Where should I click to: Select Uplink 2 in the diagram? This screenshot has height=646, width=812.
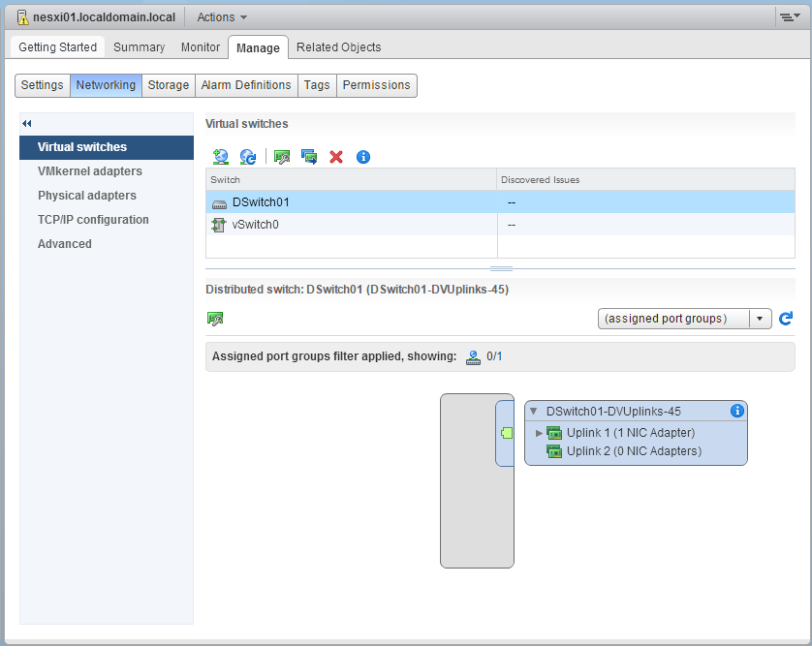pos(633,451)
